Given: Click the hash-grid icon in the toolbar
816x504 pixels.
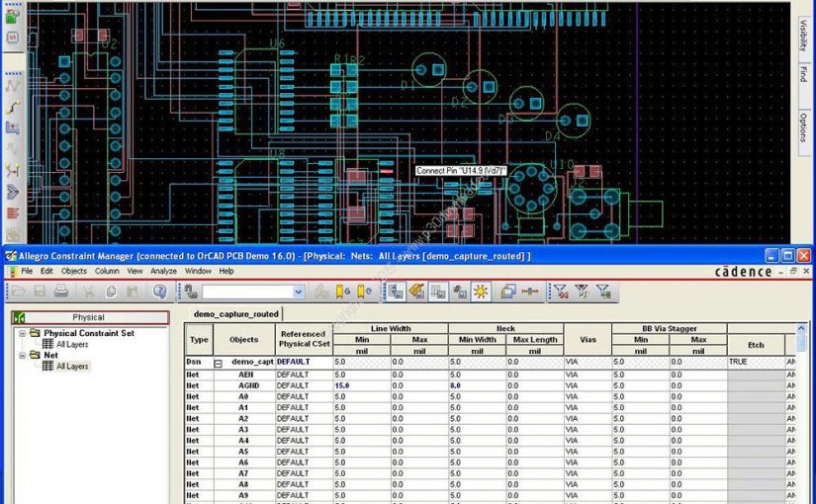Looking at the screenshot, I should click(x=460, y=292).
